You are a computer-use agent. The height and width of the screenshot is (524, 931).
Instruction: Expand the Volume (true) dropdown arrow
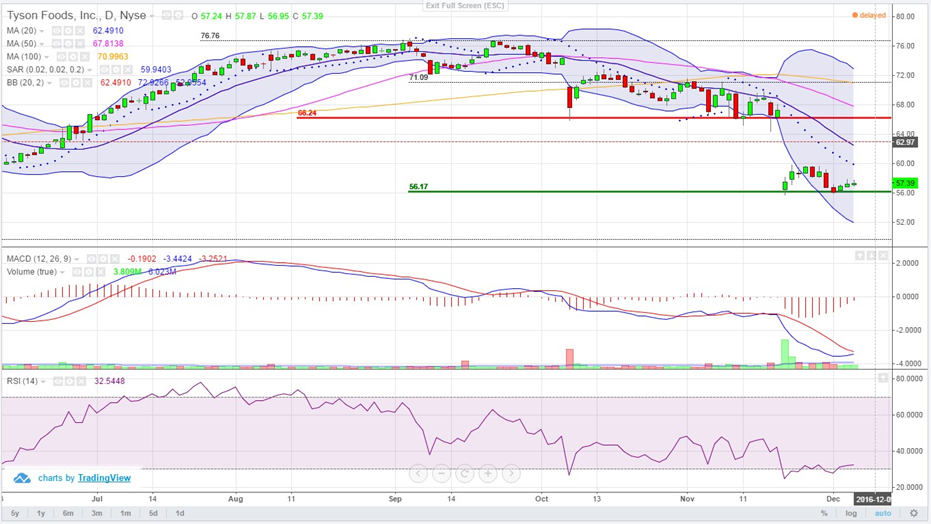pyautogui.click(x=62, y=272)
